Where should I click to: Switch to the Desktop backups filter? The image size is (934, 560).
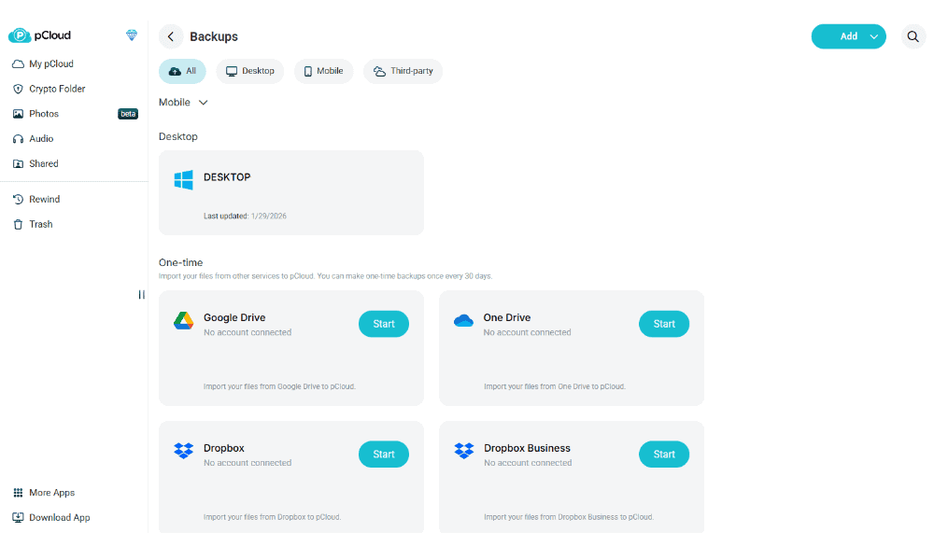pos(250,71)
